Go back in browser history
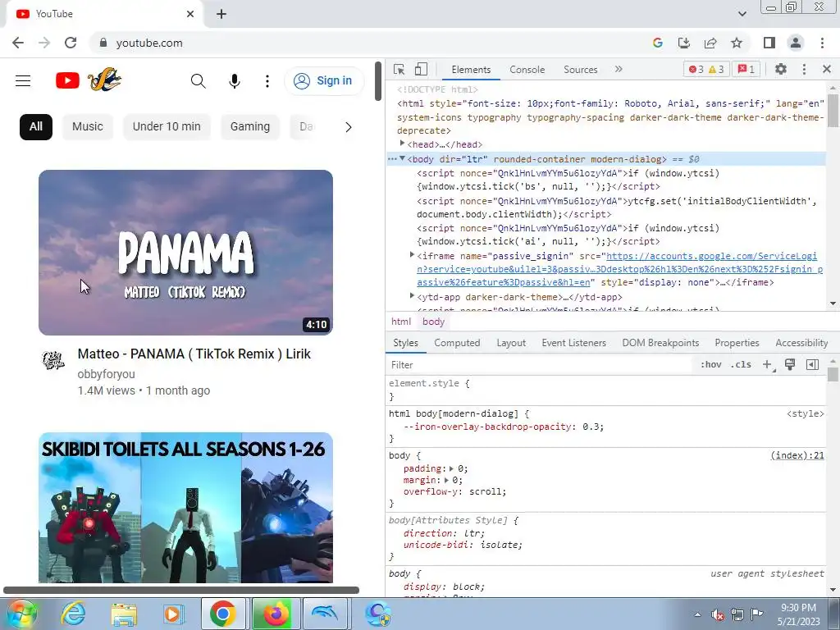The height and width of the screenshot is (630, 840). 18,43
